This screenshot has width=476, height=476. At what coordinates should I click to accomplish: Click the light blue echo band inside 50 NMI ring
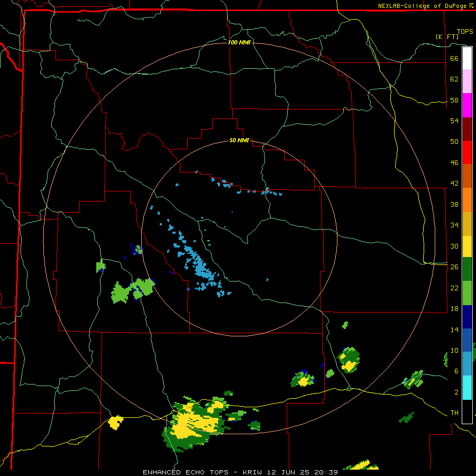click(197, 261)
